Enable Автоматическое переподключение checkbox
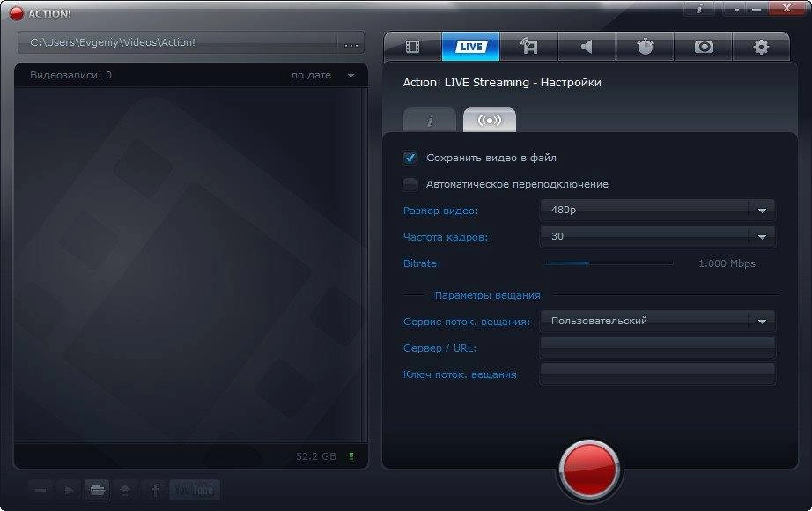Image resolution: width=812 pixels, height=511 pixels. click(410, 184)
